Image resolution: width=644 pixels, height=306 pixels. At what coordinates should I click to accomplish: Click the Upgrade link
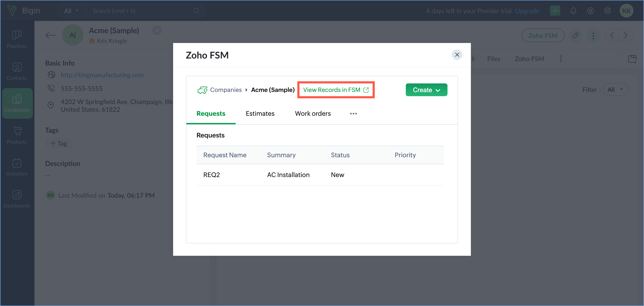[527, 11]
